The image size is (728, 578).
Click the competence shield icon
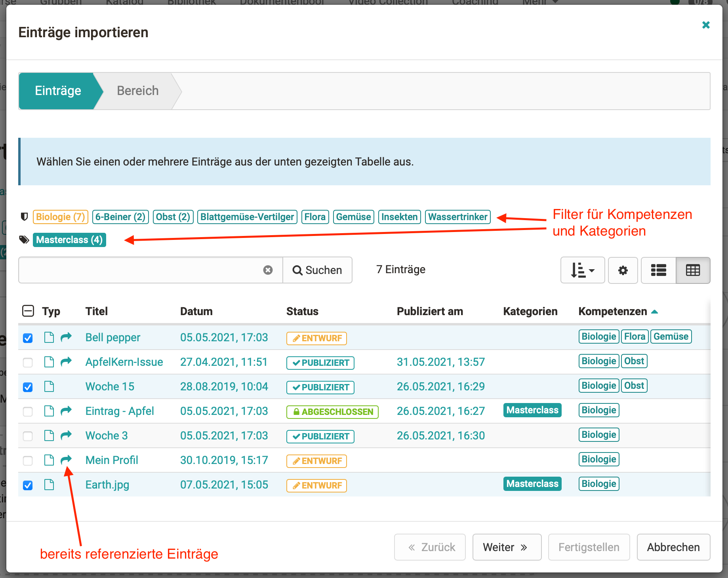pyautogui.click(x=24, y=217)
